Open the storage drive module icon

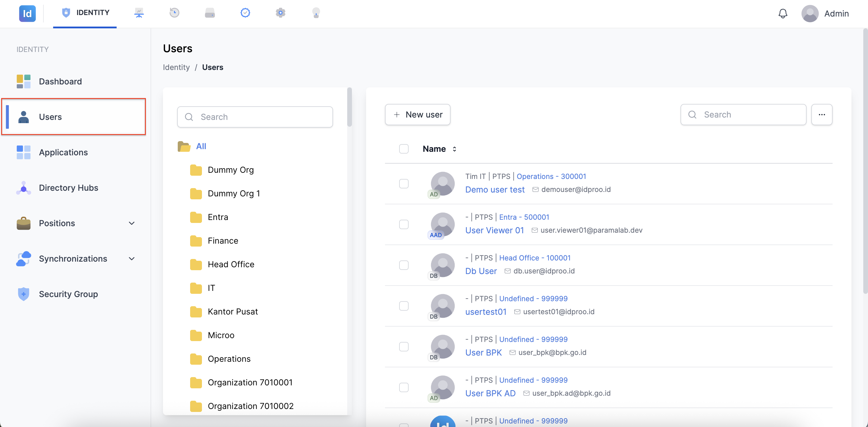[210, 13]
